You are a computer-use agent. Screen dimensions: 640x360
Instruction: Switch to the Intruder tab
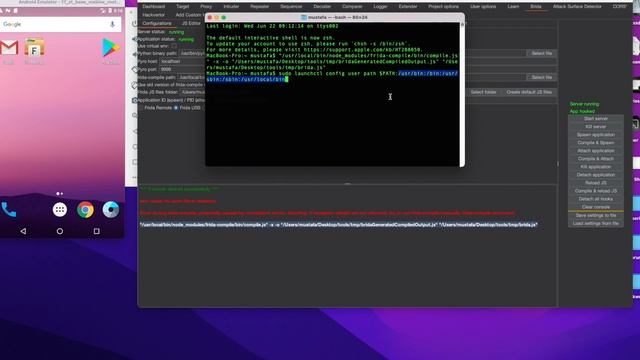(231, 7)
